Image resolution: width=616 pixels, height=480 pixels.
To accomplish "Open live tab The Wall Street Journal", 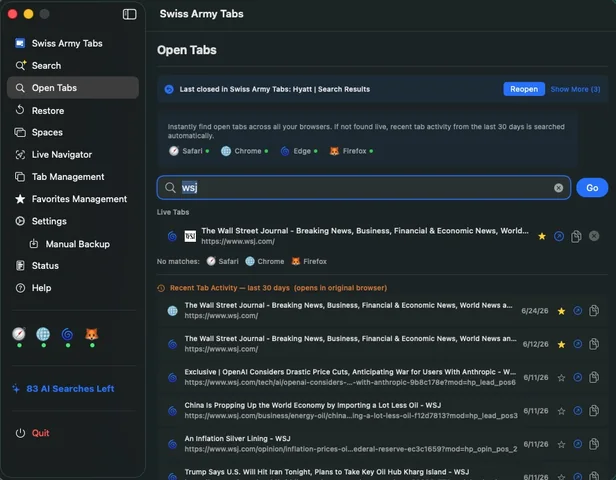I will point(365,236).
